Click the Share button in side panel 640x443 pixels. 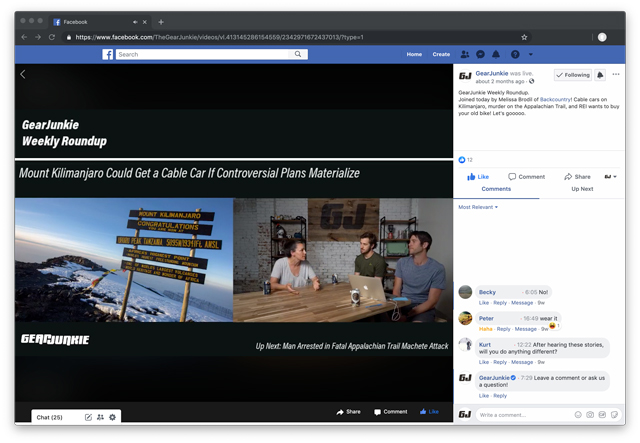point(578,177)
